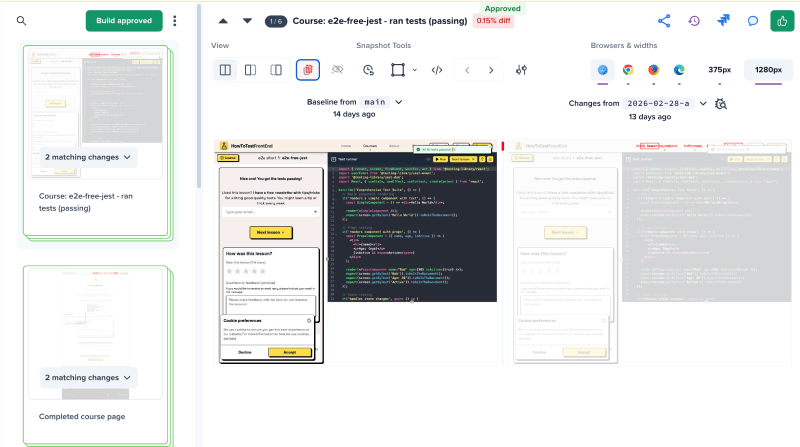Viewport: 800px width, 447px height.
Task: Open the snapshot history clock icon
Action: [694, 21]
